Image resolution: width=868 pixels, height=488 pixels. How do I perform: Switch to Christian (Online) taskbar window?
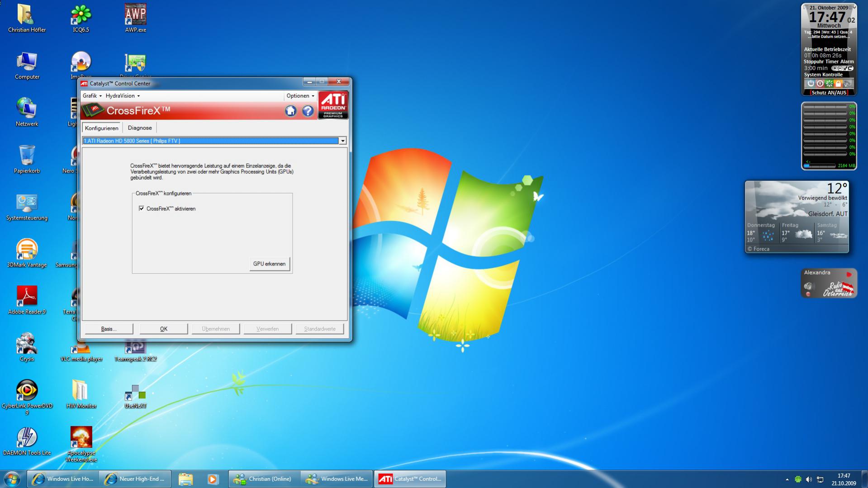(265, 479)
